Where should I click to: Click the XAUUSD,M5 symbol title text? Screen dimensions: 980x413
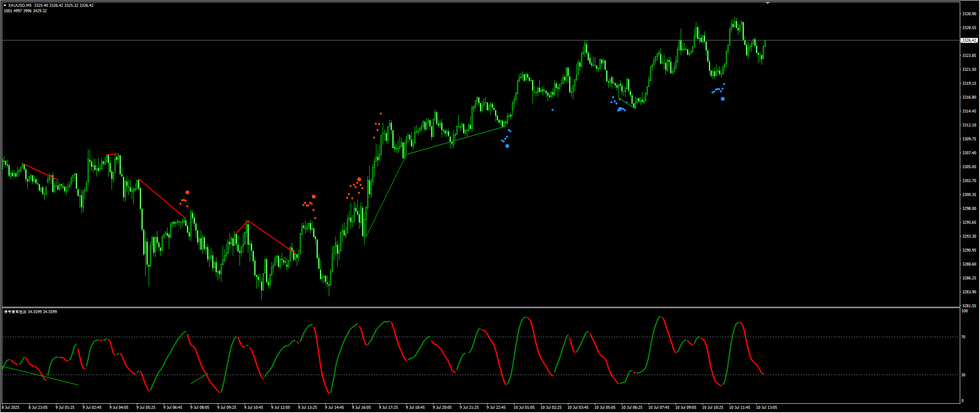(x=20, y=5)
